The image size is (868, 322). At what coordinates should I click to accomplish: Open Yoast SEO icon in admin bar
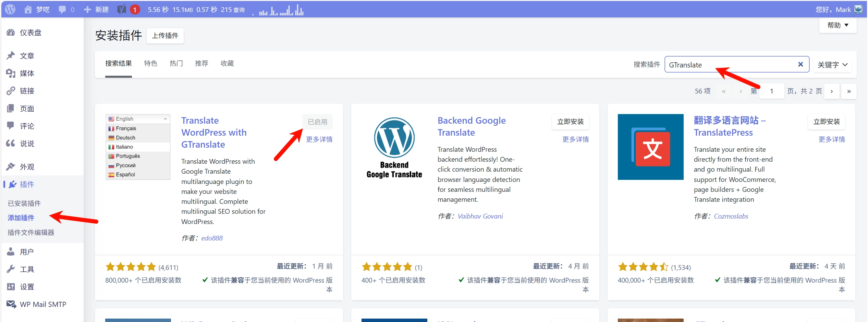(x=121, y=10)
